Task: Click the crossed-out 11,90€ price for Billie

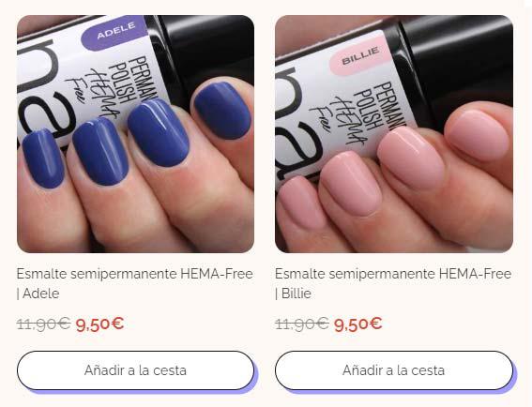Action: 301,324
